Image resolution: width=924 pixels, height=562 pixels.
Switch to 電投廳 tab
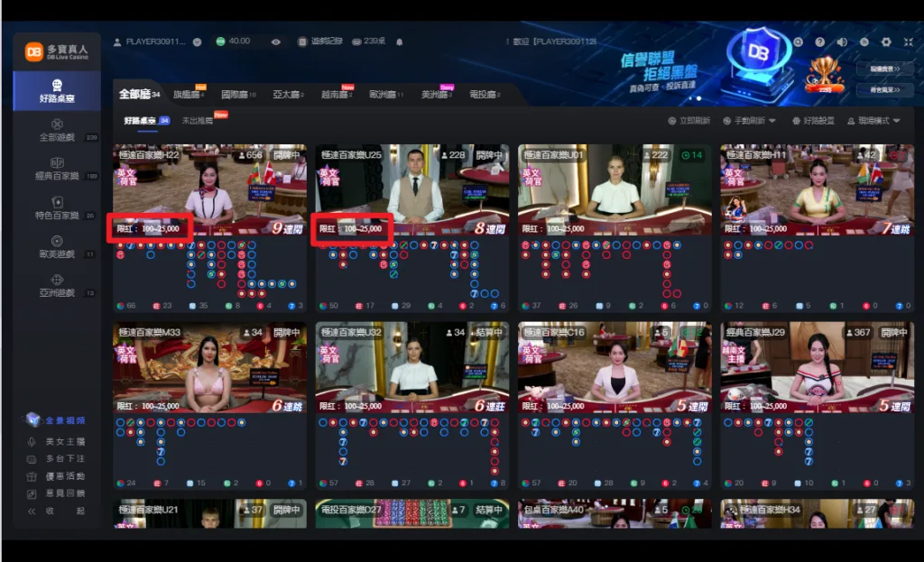[485, 94]
